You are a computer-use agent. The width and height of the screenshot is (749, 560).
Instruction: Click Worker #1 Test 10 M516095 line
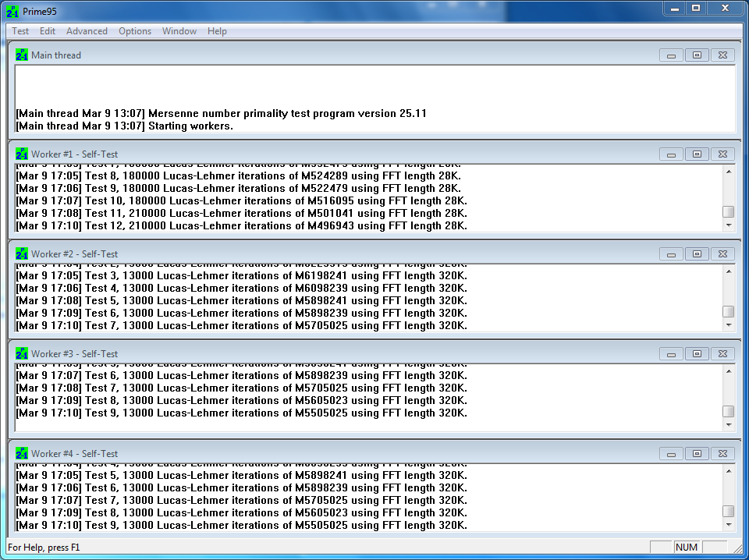coord(241,200)
